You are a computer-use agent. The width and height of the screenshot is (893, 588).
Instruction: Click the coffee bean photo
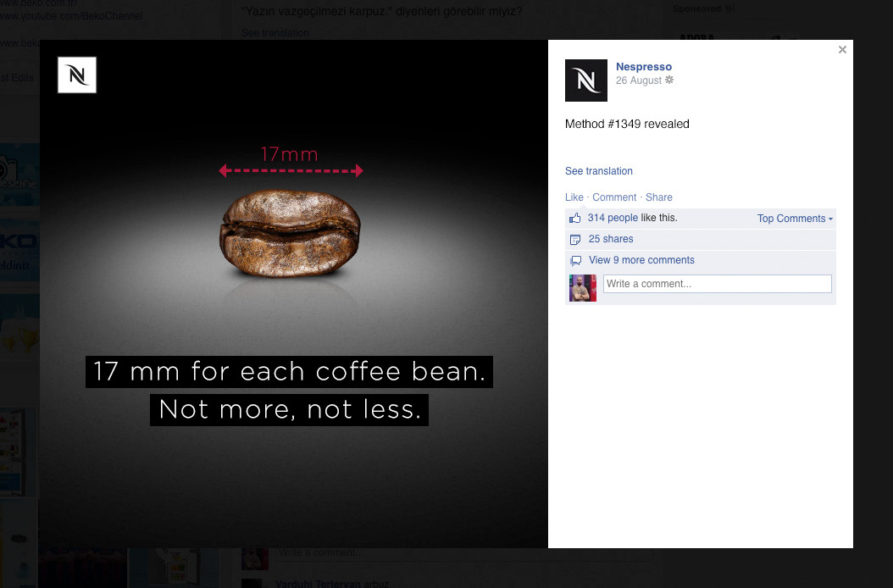point(290,234)
